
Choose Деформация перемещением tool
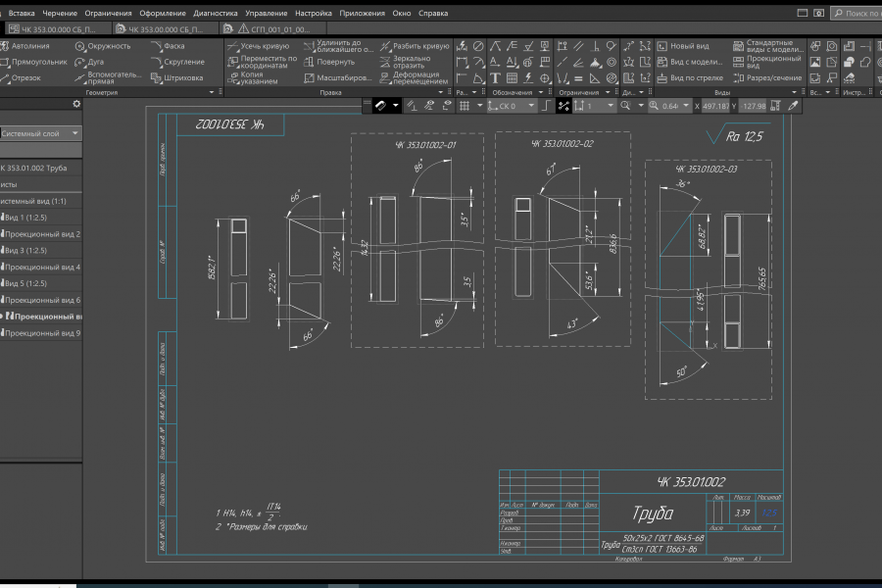(414, 77)
